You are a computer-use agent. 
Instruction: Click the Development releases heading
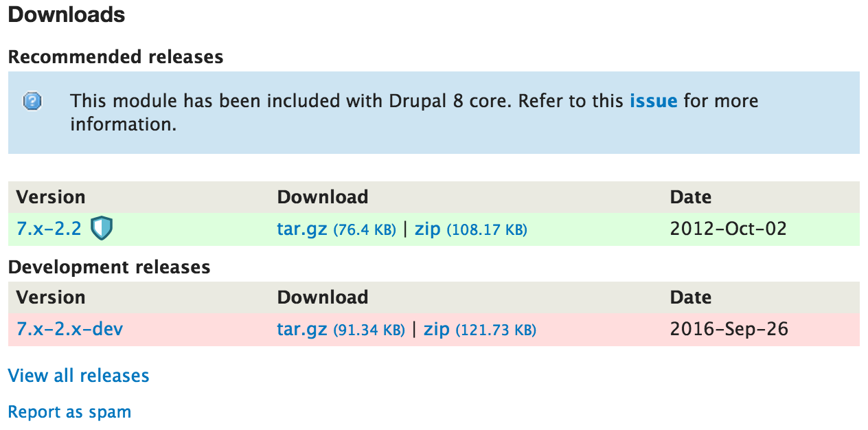coord(109,267)
